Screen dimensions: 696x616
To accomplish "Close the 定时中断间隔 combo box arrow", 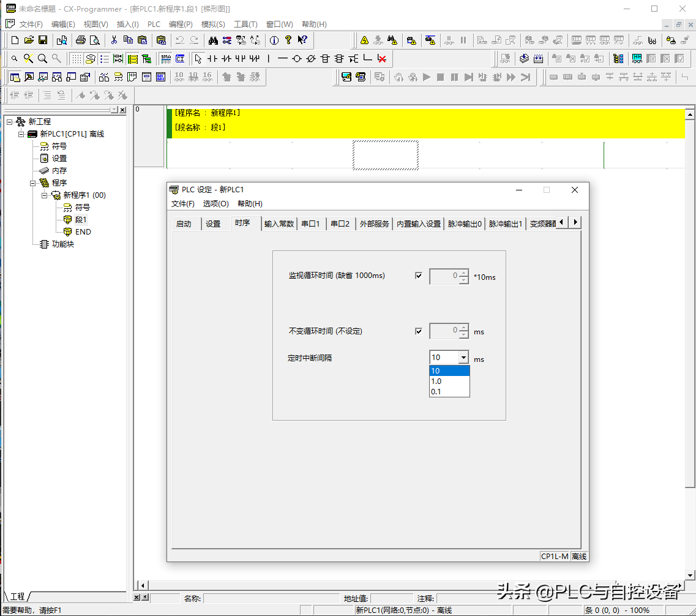I will point(463,358).
